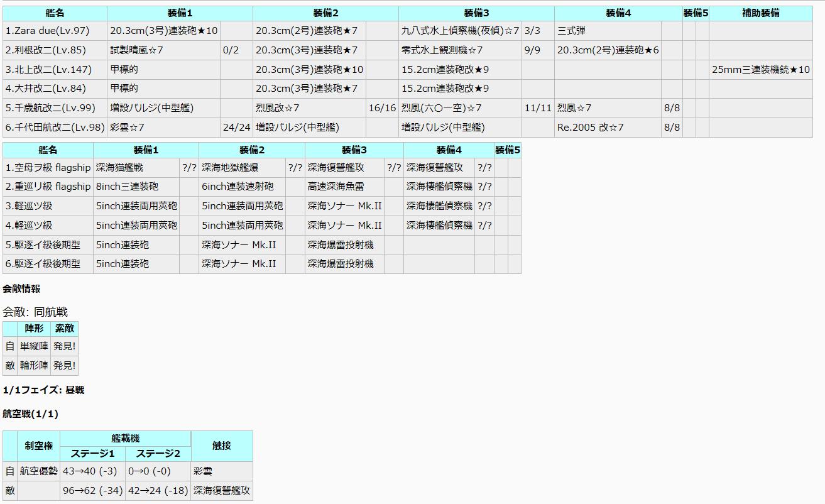Click the 制空権 header
The width and height of the screenshot is (825, 504).
(x=38, y=446)
